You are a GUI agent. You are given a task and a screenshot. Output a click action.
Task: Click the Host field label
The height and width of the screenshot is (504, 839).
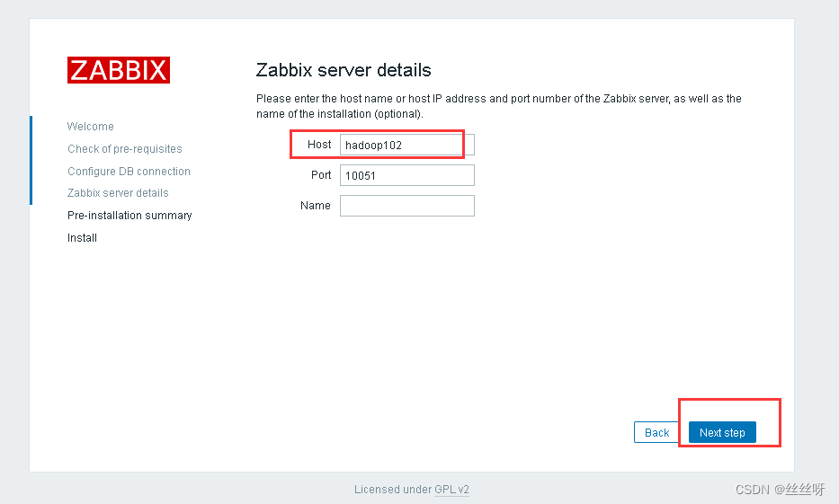[318, 144]
